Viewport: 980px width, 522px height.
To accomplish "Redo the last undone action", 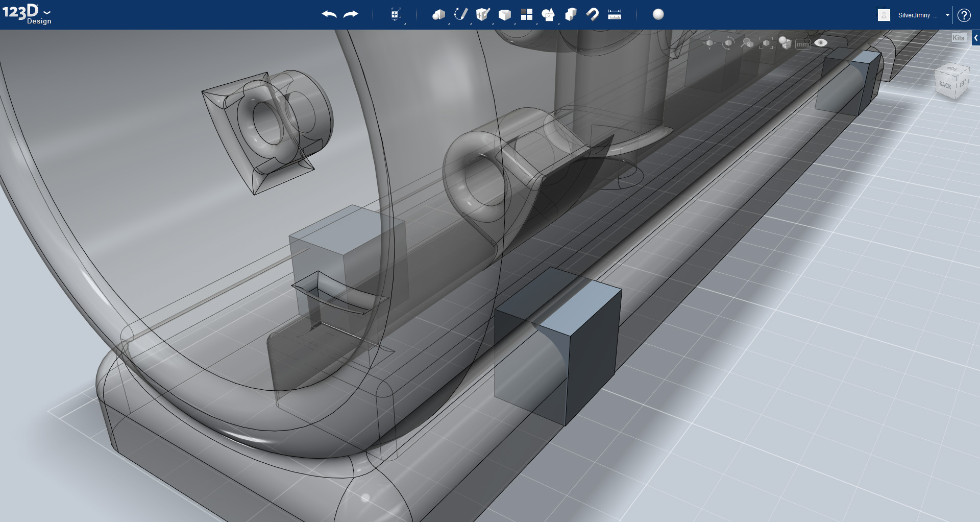I will tap(351, 14).
